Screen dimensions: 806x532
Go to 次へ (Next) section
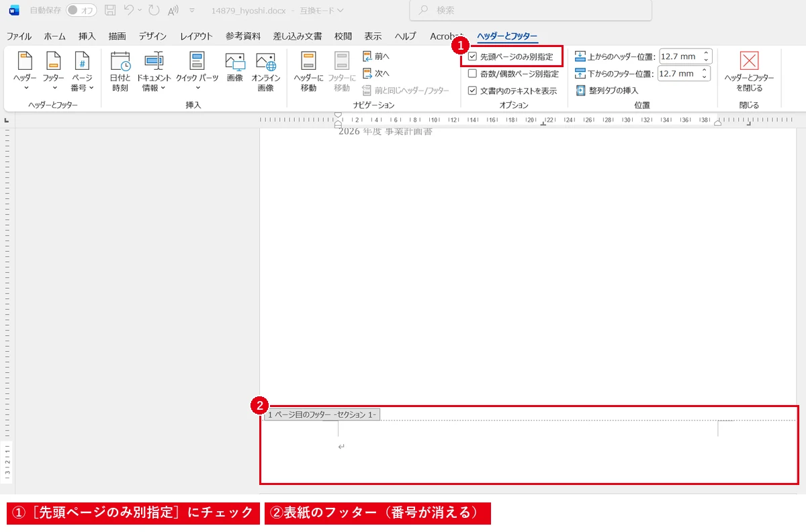[376, 73]
